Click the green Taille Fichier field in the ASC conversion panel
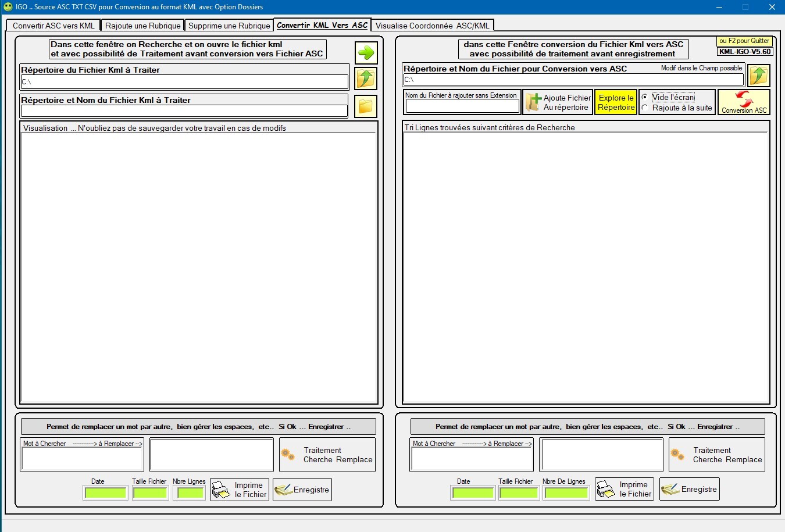 [519, 493]
